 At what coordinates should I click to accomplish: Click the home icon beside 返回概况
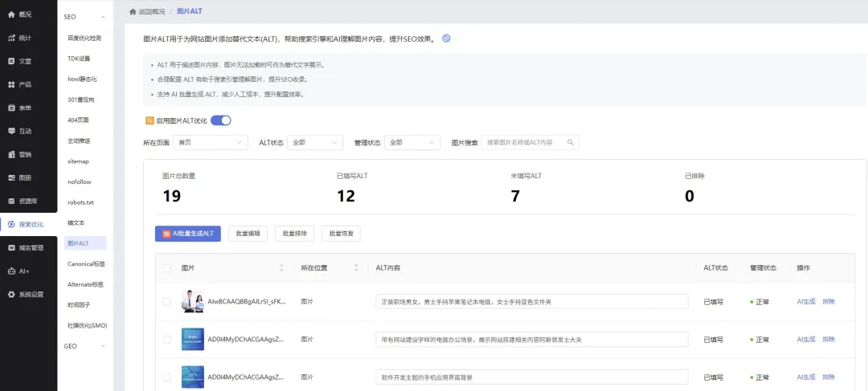[133, 11]
